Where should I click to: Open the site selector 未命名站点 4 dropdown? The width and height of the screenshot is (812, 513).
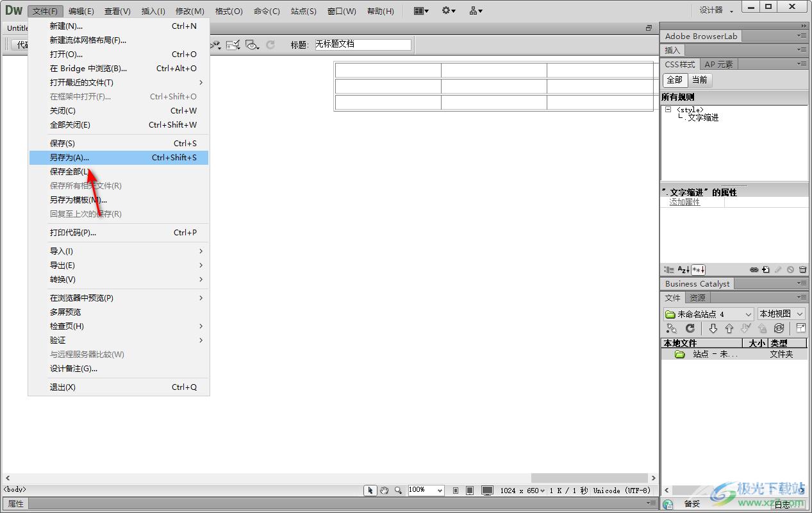[x=708, y=314]
